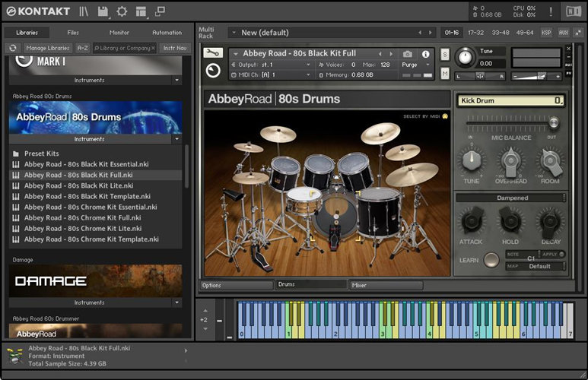Click the refresh libraries icon
This screenshot has height=380, width=588.
13,48
